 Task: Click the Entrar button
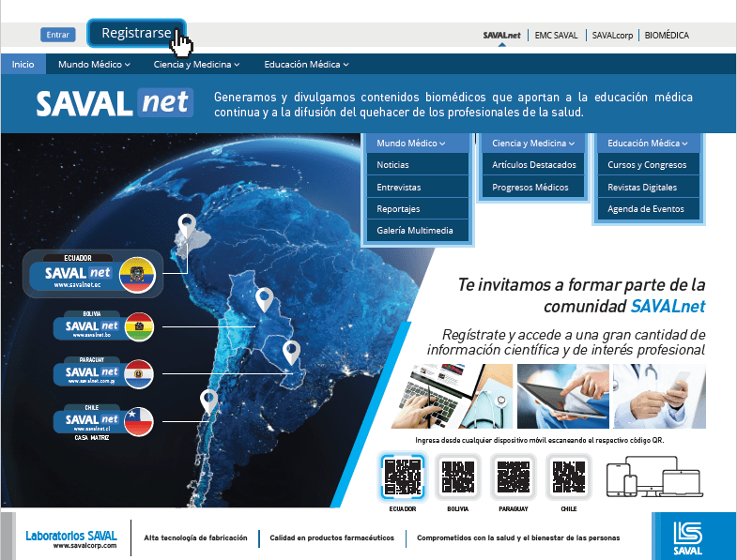57,35
